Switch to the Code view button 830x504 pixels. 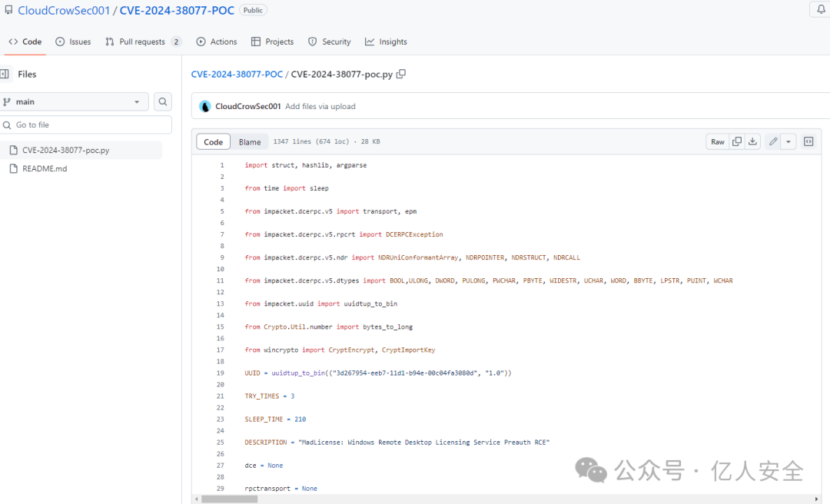[x=214, y=142]
